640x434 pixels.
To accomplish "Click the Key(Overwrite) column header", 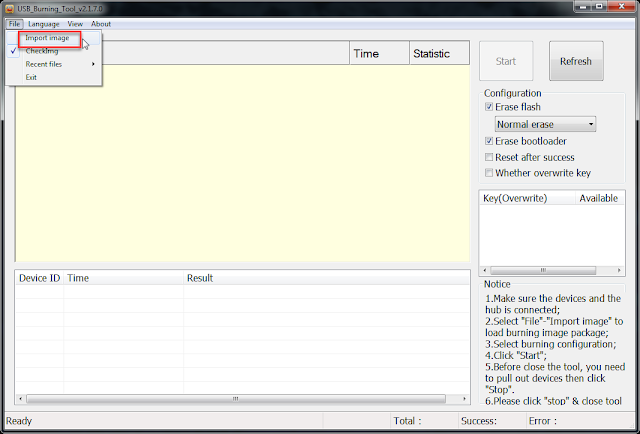I will pos(514,198).
